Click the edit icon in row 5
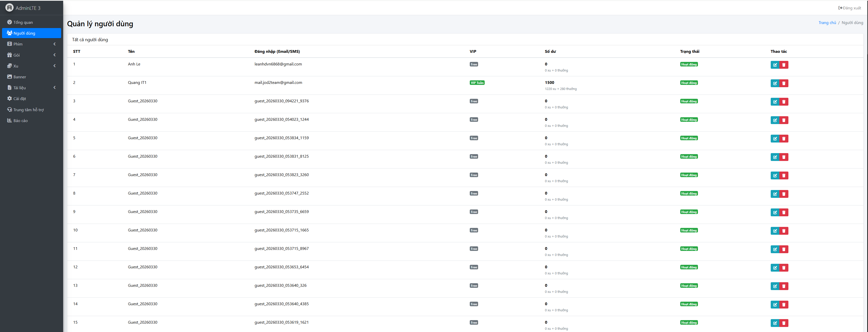 (775, 138)
